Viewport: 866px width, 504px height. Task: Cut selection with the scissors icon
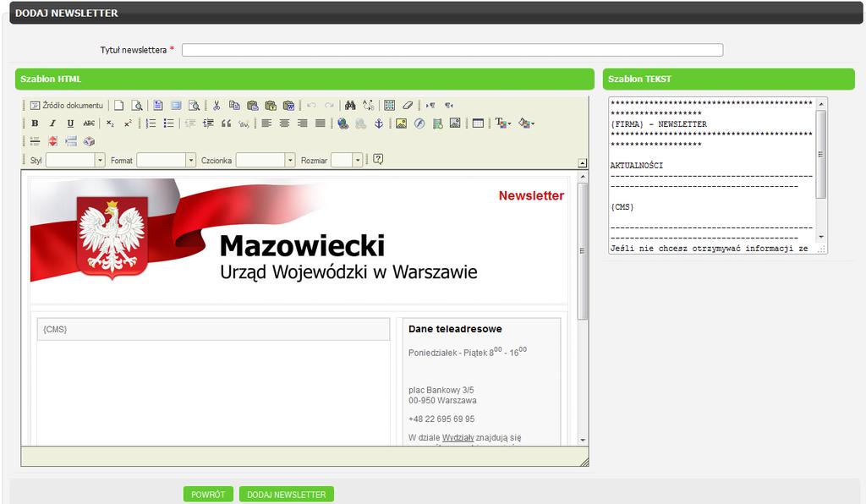click(x=216, y=106)
